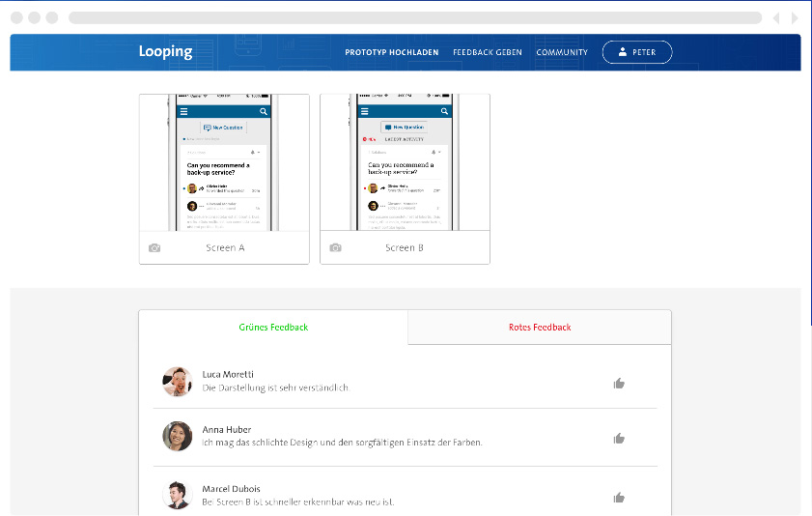Click Marcel Dubois's avatar

tap(178, 496)
